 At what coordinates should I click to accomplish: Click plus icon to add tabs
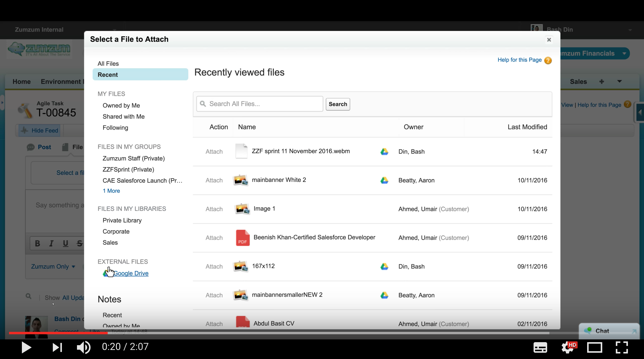click(601, 81)
